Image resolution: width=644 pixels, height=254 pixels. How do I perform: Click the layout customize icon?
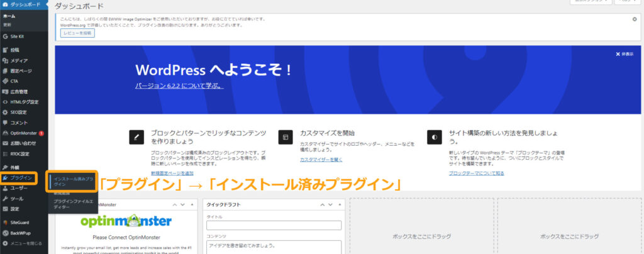click(x=286, y=136)
